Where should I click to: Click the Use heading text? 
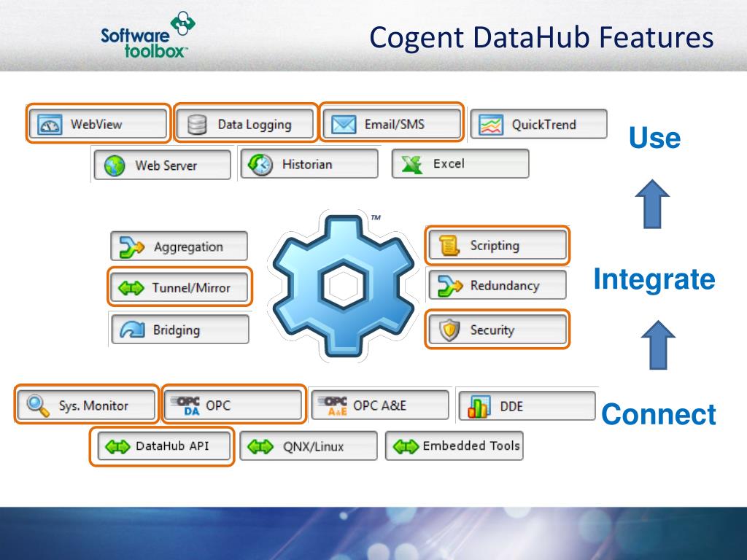(654, 138)
